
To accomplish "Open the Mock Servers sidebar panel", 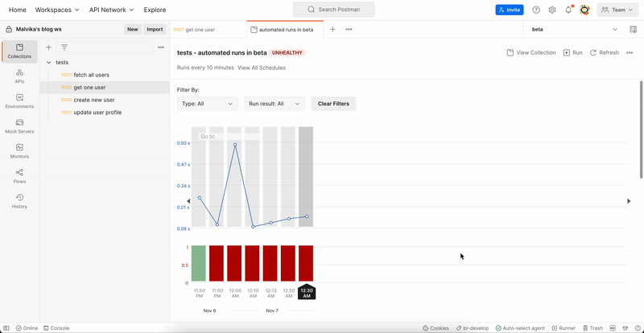I will click(x=19, y=126).
